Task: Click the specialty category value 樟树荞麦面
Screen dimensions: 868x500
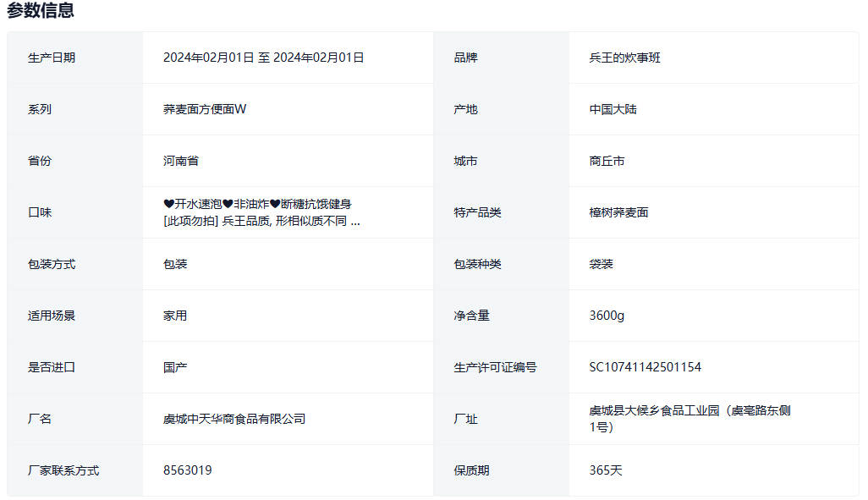Action: click(618, 212)
